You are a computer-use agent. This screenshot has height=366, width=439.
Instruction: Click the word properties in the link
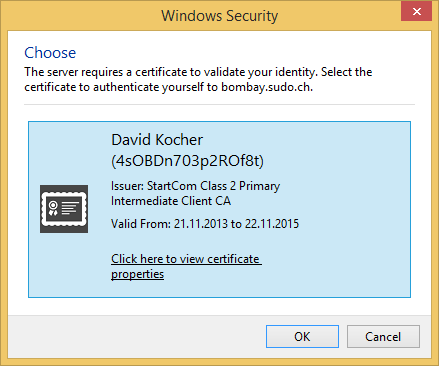137,274
